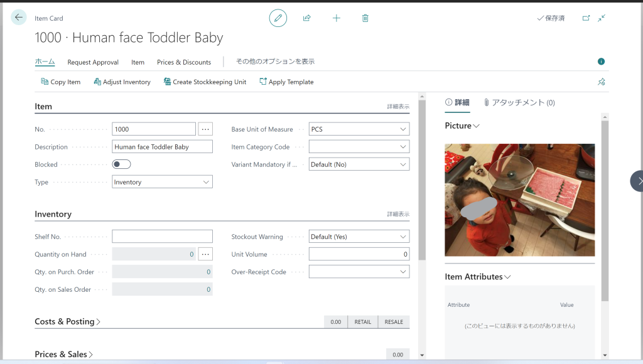
Task: Open Quantity on Hand ellipsis button
Action: tap(205, 254)
